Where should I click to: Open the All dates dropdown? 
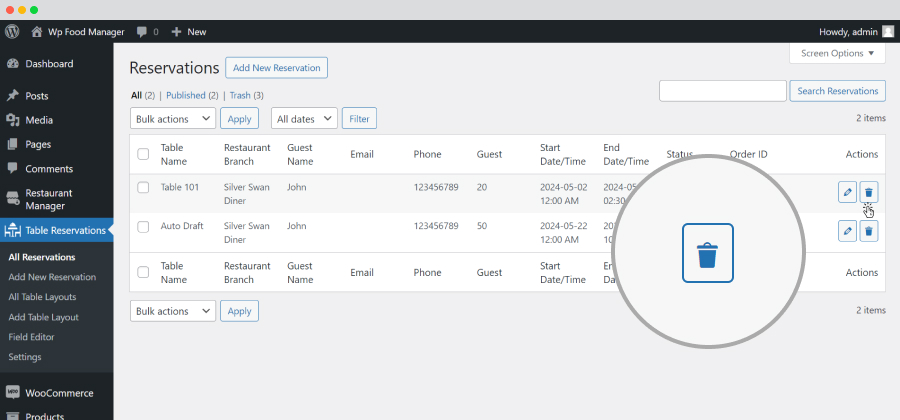pyautogui.click(x=304, y=118)
